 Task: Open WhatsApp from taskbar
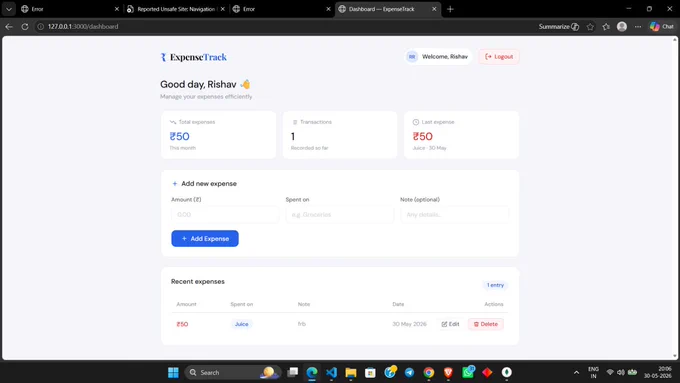click(468, 372)
